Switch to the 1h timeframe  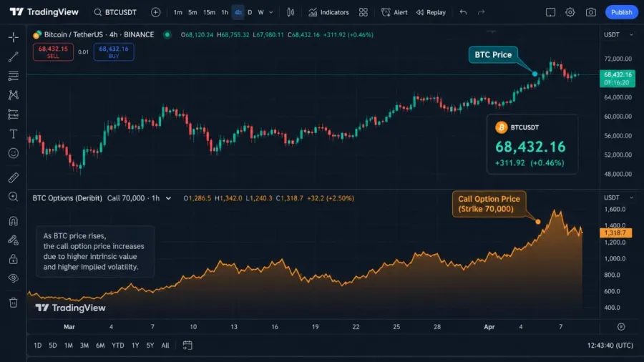pyautogui.click(x=224, y=12)
